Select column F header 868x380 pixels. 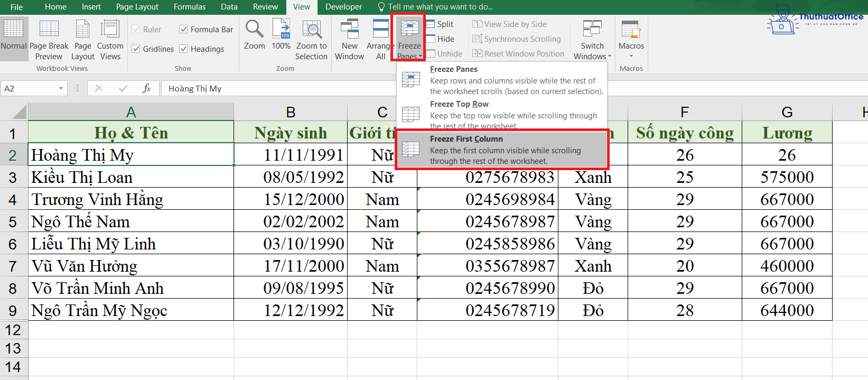click(685, 112)
